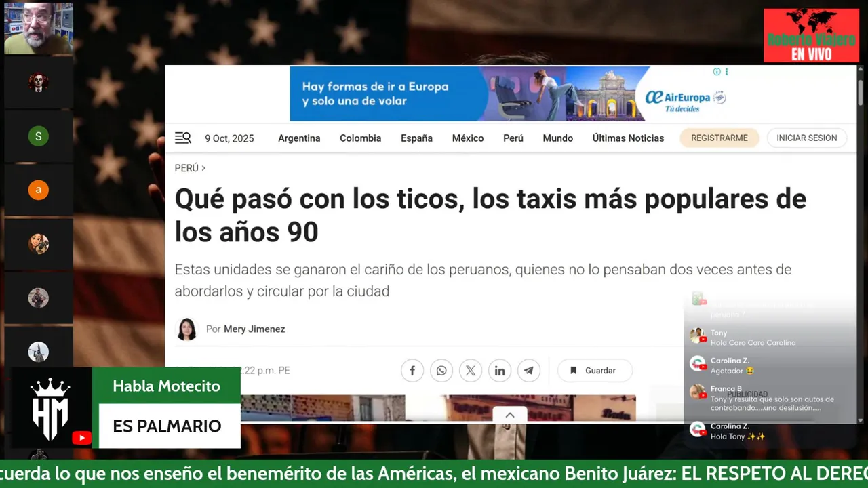Click Tony's chat avatar
868x488 pixels.
click(x=697, y=336)
